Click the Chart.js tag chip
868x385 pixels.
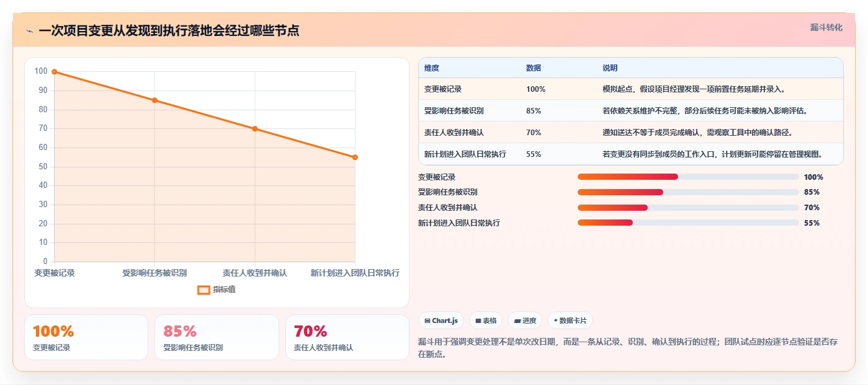click(441, 321)
